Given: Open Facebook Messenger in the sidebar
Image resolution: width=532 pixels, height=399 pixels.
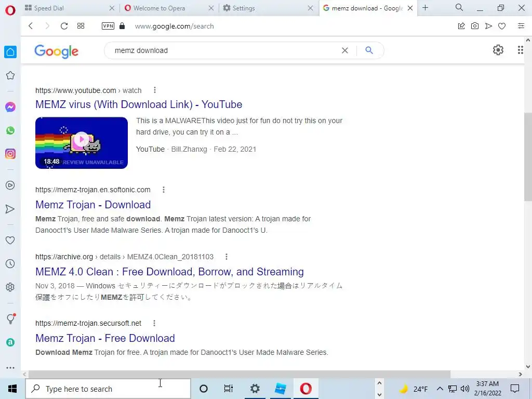Looking at the screenshot, I should (10, 107).
